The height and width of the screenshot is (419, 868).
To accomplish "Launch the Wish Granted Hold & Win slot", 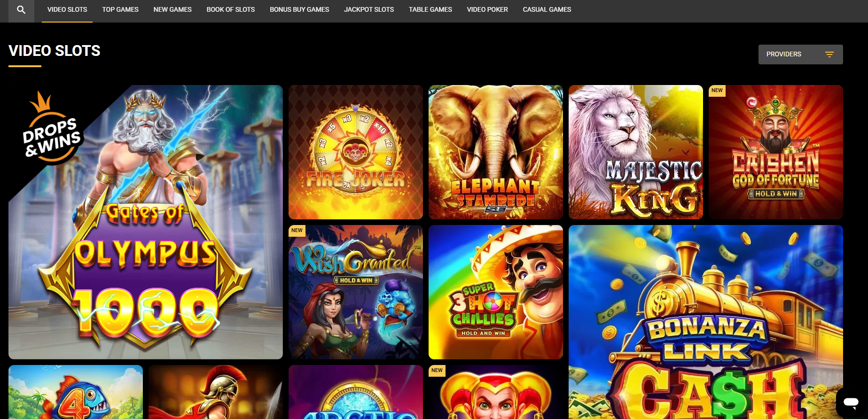I will pos(356,292).
